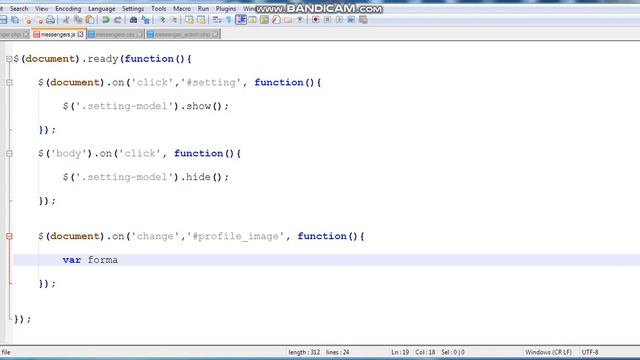This screenshot has width=640, height=360.
Task: Switch to the messengers.css tab
Action: tap(115, 35)
